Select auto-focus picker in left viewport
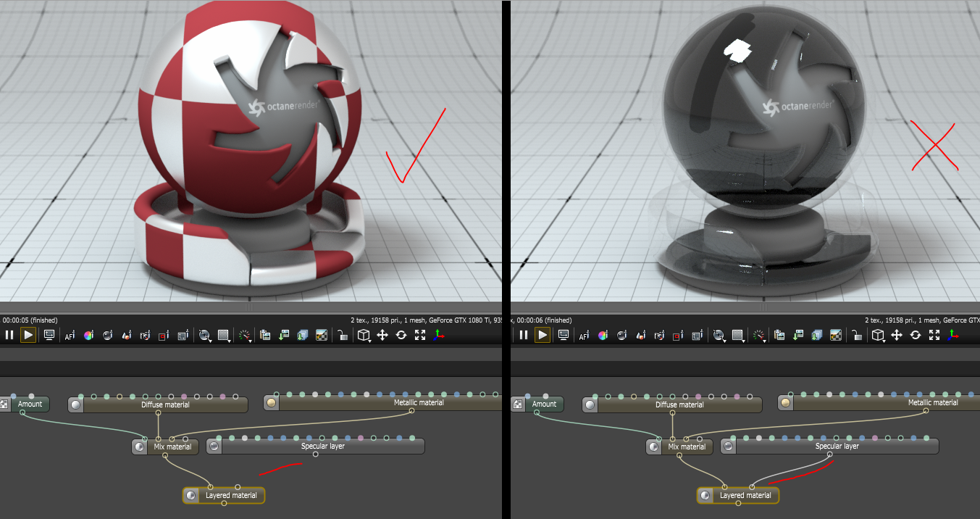 (x=70, y=335)
